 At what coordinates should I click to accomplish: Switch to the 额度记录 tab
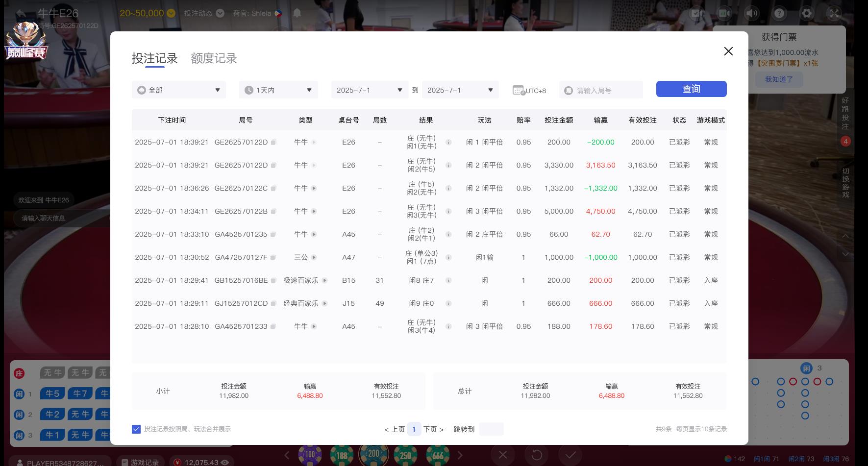click(x=213, y=58)
